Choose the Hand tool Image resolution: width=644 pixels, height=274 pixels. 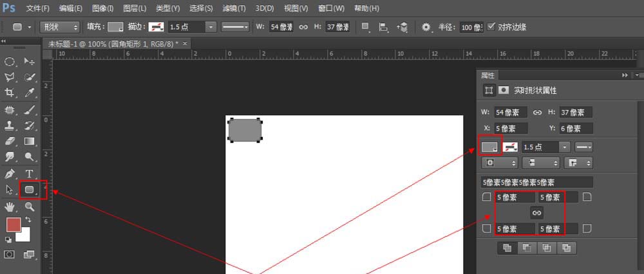pos(10,206)
